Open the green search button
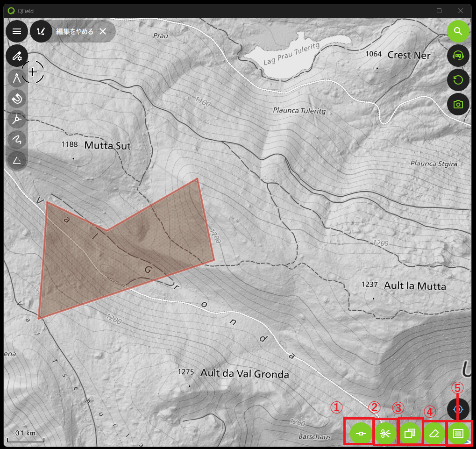Screen dimensions: 476x449 pyautogui.click(x=458, y=31)
